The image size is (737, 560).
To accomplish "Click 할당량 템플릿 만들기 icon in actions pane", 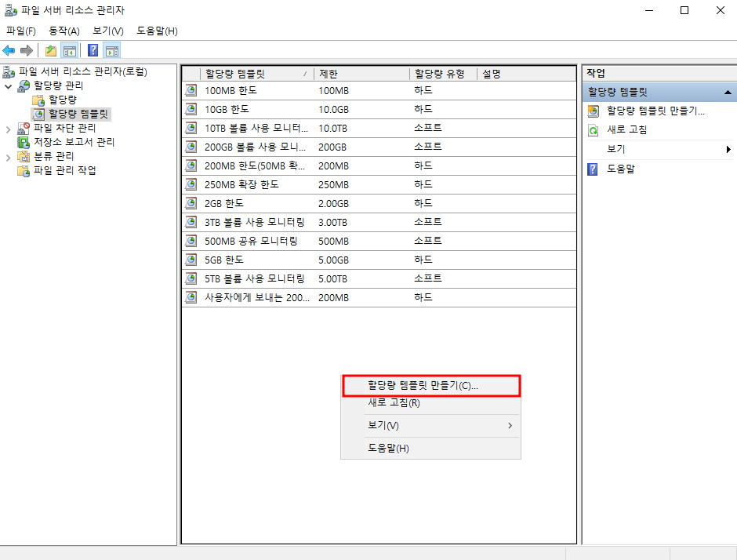I will [594, 111].
